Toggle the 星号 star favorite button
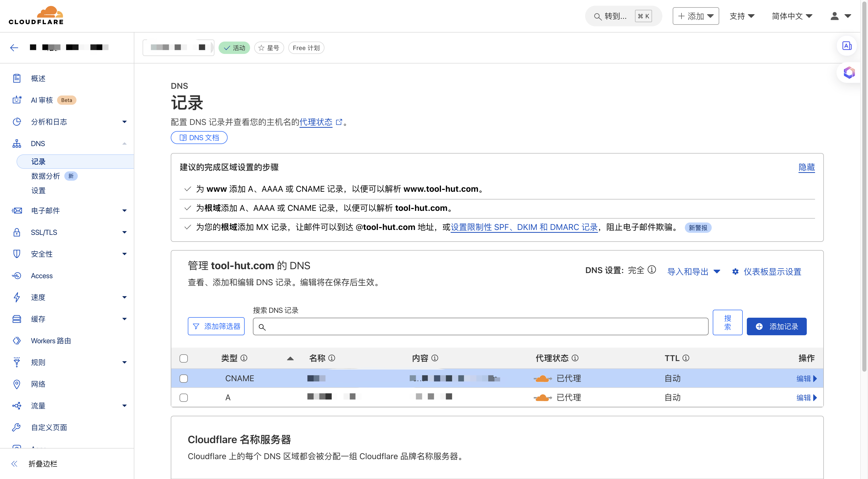 269,48
